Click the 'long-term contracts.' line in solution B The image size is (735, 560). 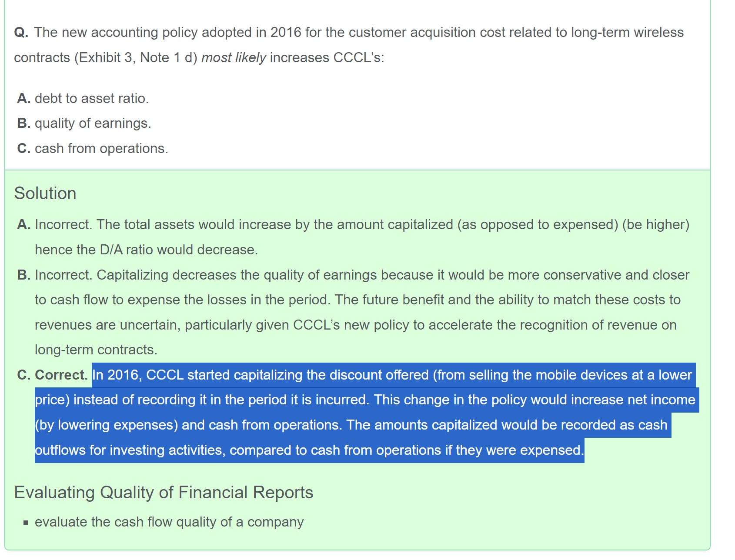tap(96, 350)
